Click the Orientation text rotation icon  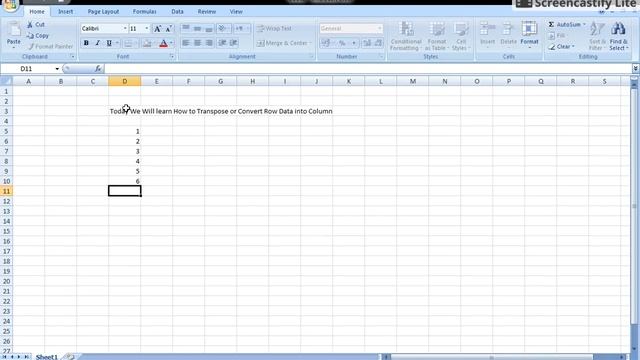click(x=222, y=28)
